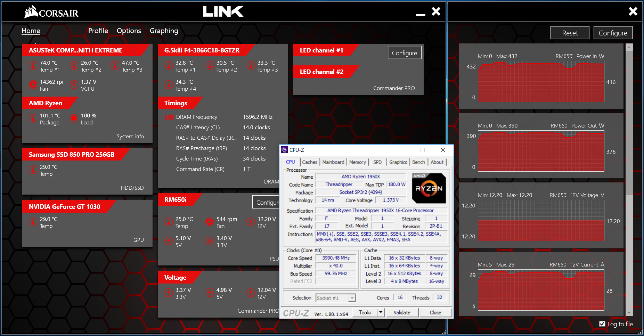Screen dimensions: 644x336
Task: Open the Tools dropdown arrow in CPU-Z
Action: click(x=381, y=312)
